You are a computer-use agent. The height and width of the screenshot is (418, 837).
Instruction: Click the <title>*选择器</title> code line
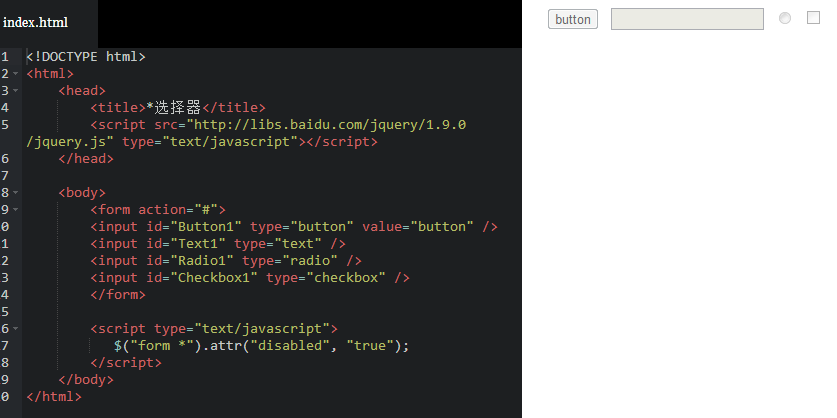[178, 108]
